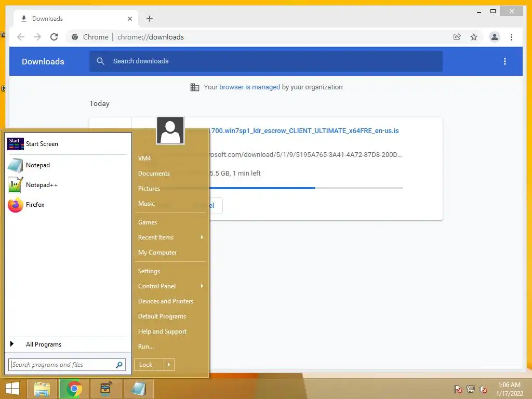
Task: Expand the Control Panel submenu arrow
Action: 202,286
